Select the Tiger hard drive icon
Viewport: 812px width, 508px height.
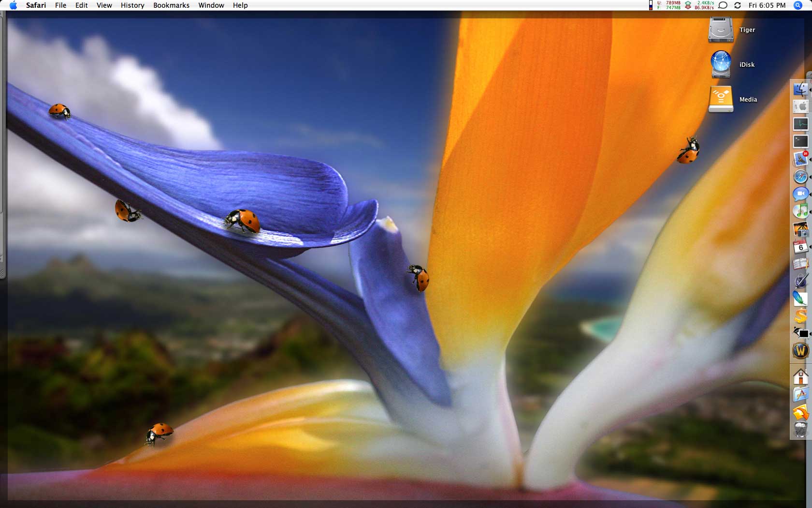721,30
